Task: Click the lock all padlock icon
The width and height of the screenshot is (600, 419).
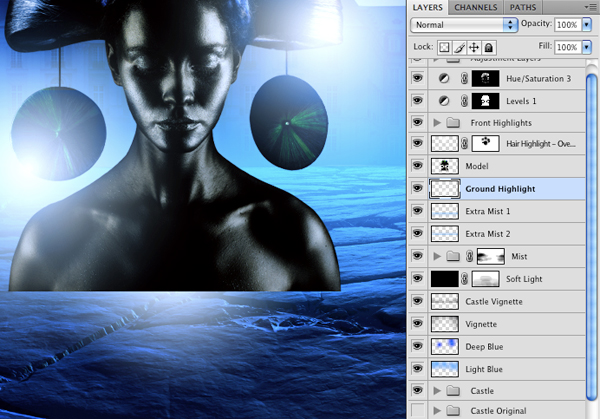Action: [x=489, y=47]
